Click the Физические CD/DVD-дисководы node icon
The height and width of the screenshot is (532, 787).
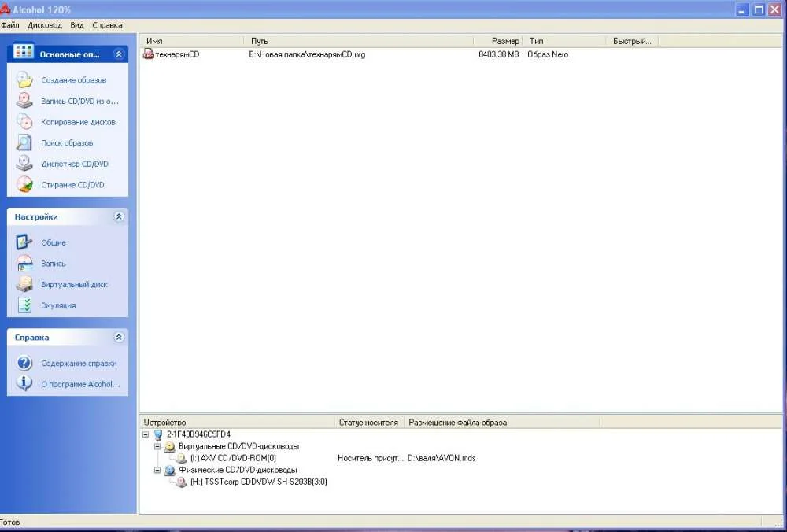[x=170, y=471]
